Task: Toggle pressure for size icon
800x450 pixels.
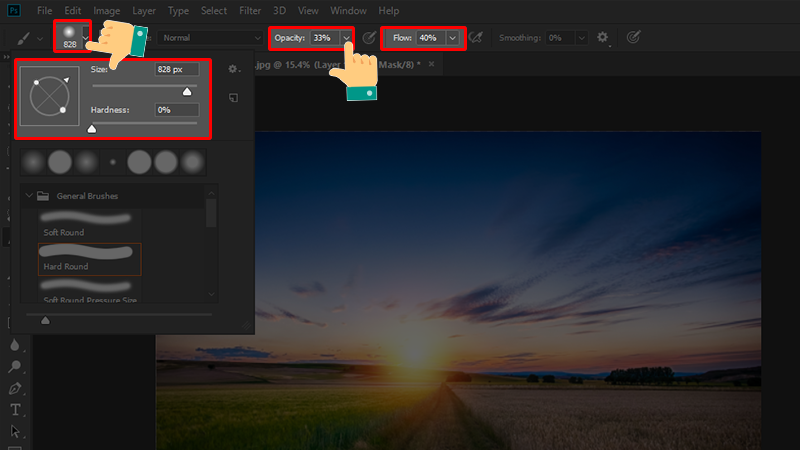Action: [633, 37]
